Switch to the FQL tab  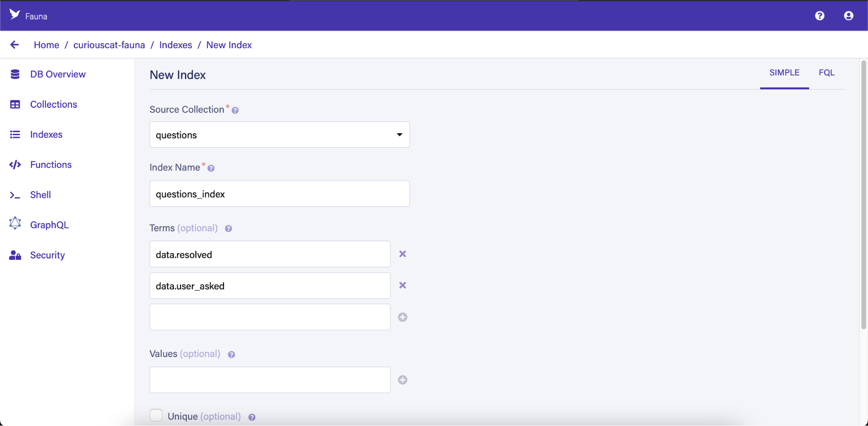click(826, 73)
